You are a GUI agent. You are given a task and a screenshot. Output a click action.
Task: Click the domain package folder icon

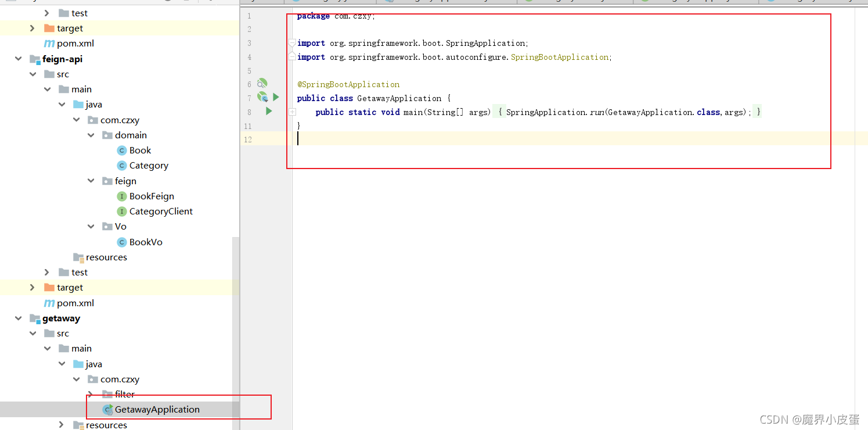tap(107, 135)
